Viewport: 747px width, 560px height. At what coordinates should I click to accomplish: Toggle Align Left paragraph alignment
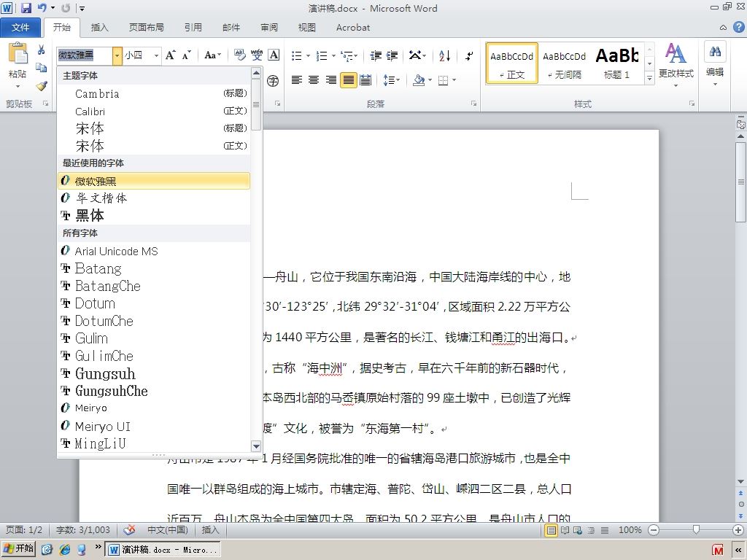[x=297, y=80]
